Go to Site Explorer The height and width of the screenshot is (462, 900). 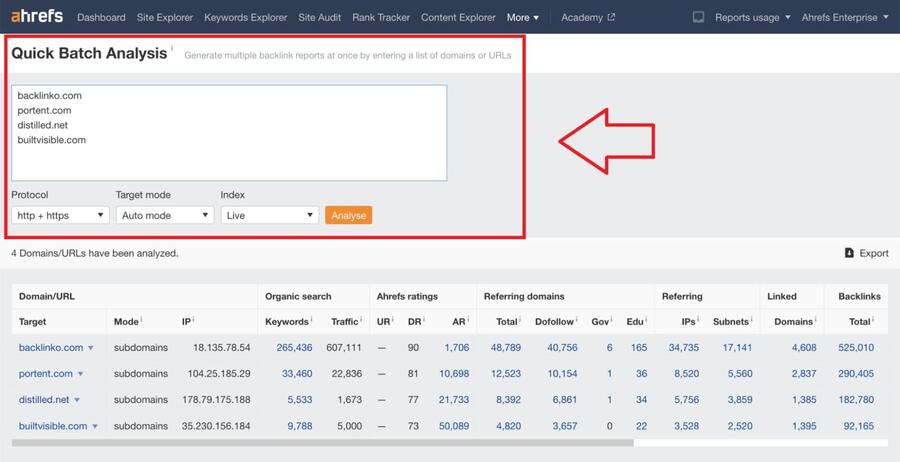(165, 17)
